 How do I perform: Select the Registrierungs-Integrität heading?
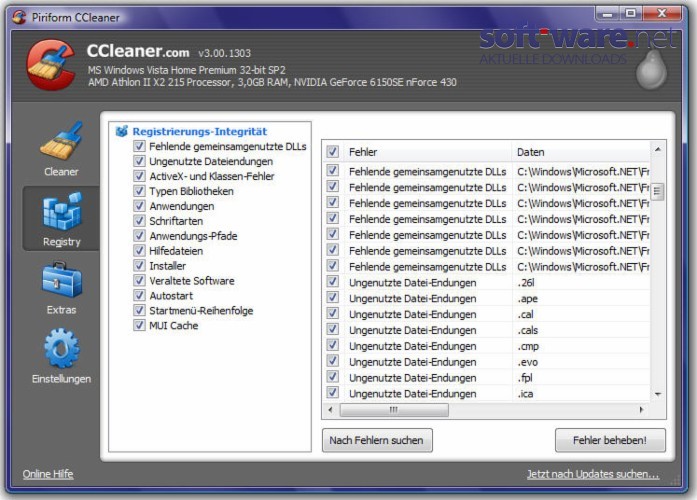coord(200,132)
